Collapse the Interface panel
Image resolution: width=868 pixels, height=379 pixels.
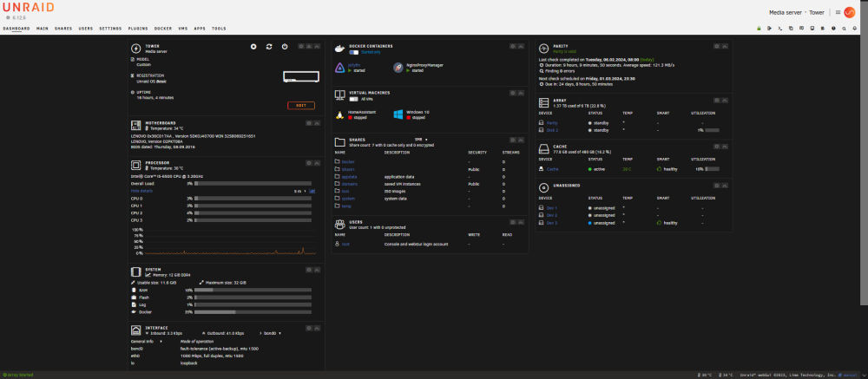click(x=317, y=328)
